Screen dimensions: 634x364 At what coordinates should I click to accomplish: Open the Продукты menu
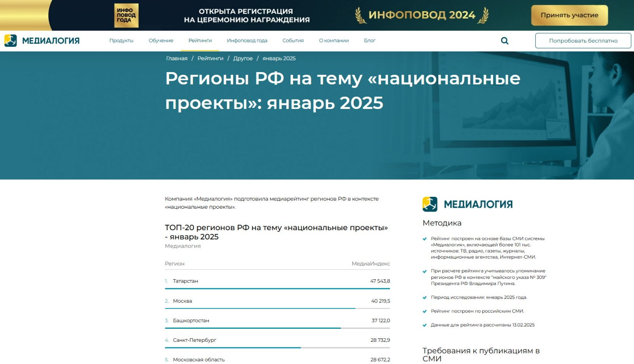121,41
